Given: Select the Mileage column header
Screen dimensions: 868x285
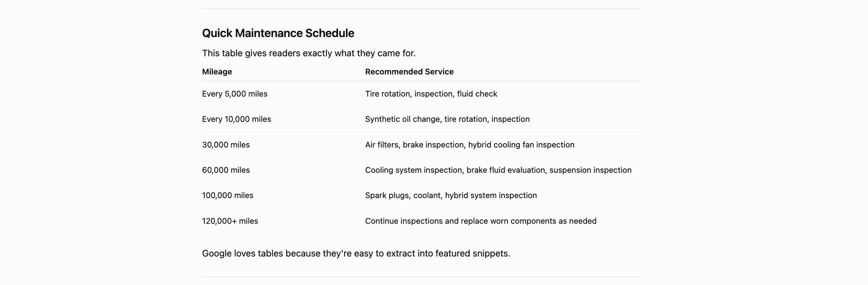Looking at the screenshot, I should tap(217, 72).
